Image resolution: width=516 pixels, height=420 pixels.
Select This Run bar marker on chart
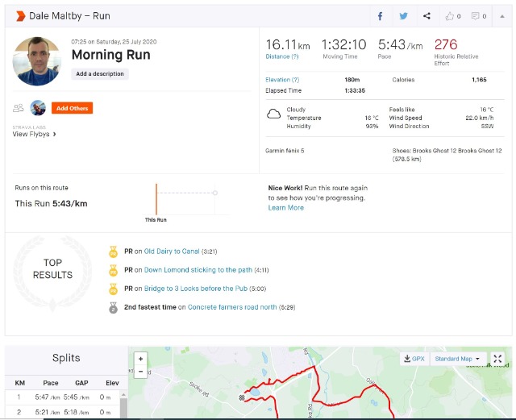click(x=156, y=199)
